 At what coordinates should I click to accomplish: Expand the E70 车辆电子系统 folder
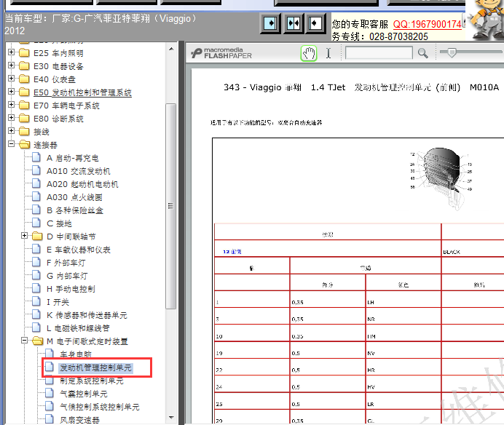click(11, 105)
